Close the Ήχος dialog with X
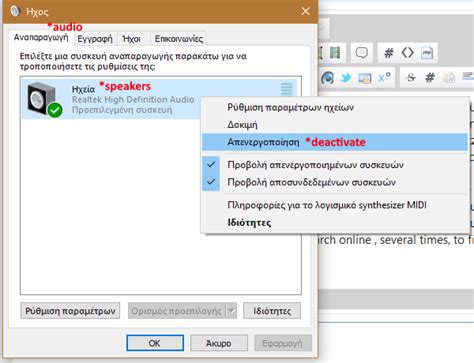Viewport: 474px width, 363px height. [305, 11]
